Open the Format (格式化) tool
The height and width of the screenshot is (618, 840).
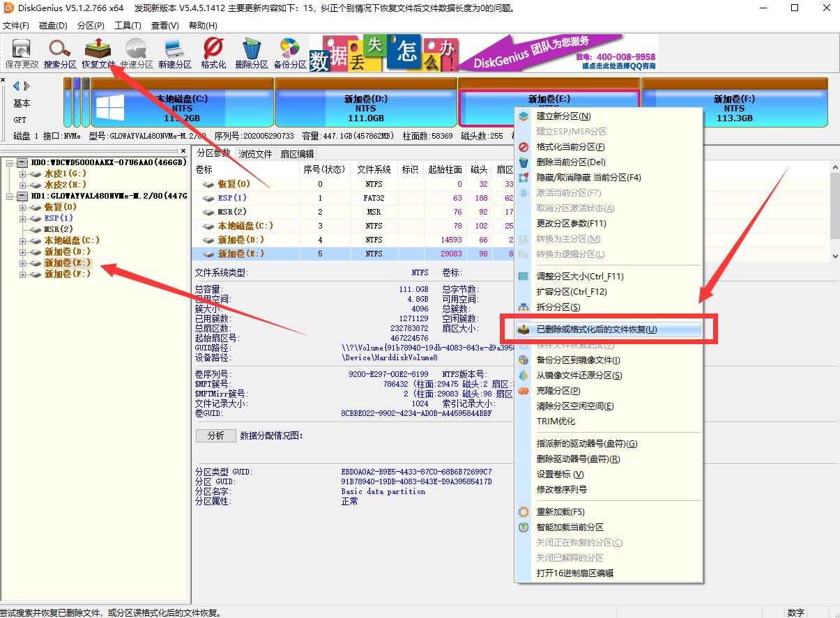pyautogui.click(x=213, y=54)
